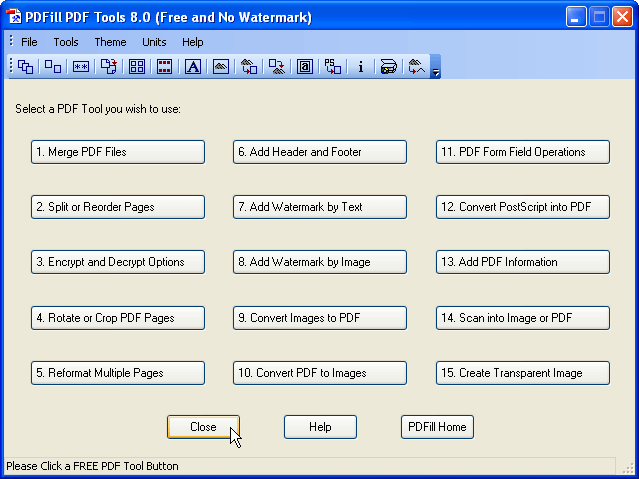
Task: Click the PDF Information 'i' toolbar icon
Action: click(x=361, y=67)
